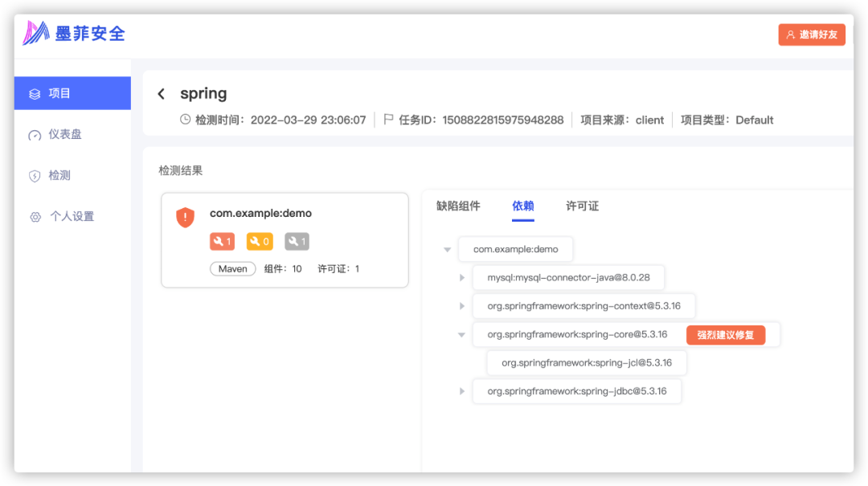Screen dimensions: 868x486
Task: Click the 墨菲安全 logo icon
Action: click(x=36, y=33)
